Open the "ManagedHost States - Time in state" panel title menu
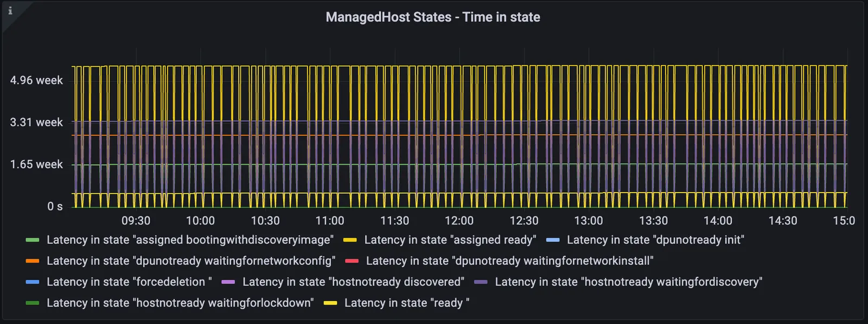Image resolution: width=868 pixels, height=324 pixels. click(433, 17)
